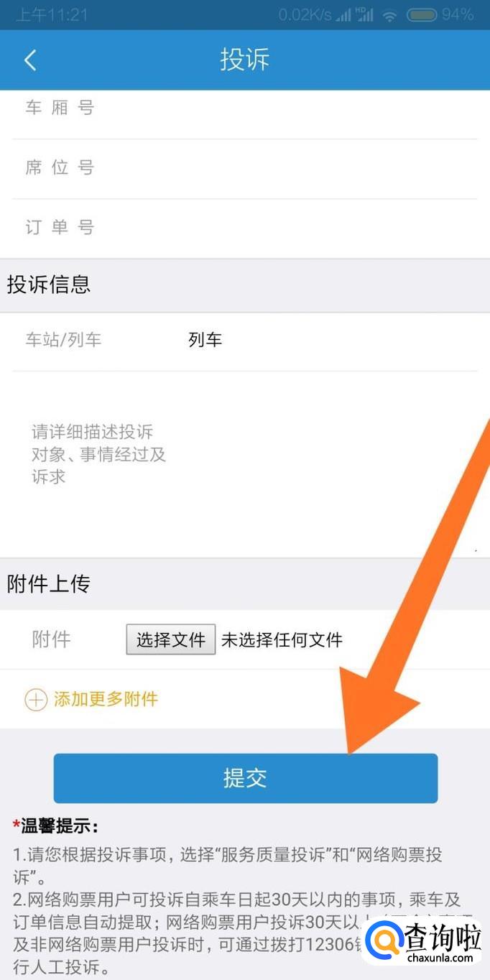Tap the plus circle add-attachment icon

(36, 699)
